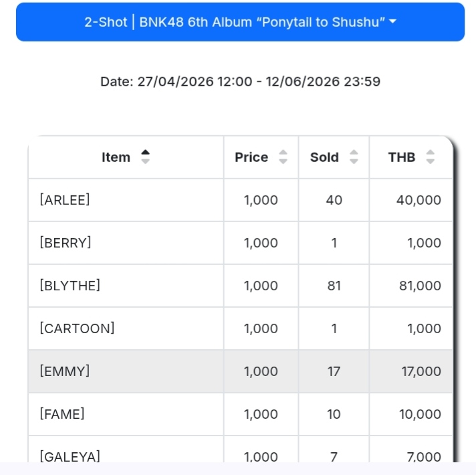Screen dimensions: 476x475
Task: Select the [FAME] item cell
Action: point(62,414)
